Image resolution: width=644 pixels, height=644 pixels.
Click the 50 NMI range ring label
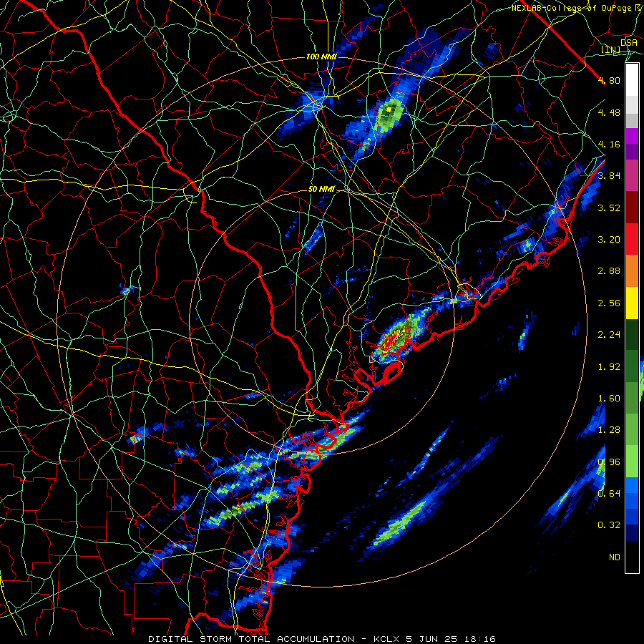(x=321, y=189)
